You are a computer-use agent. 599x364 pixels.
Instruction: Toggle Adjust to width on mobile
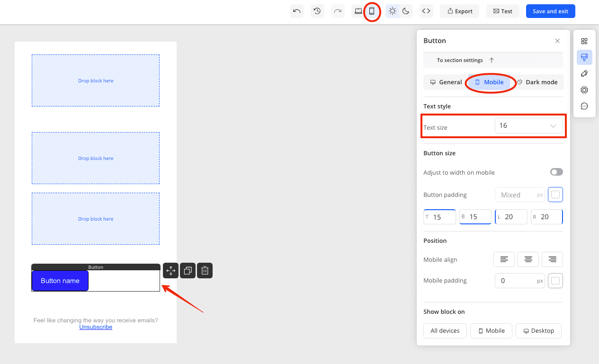(x=556, y=172)
